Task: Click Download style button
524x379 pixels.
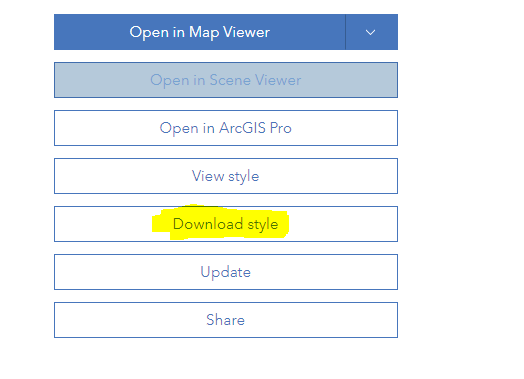Action: tap(226, 224)
